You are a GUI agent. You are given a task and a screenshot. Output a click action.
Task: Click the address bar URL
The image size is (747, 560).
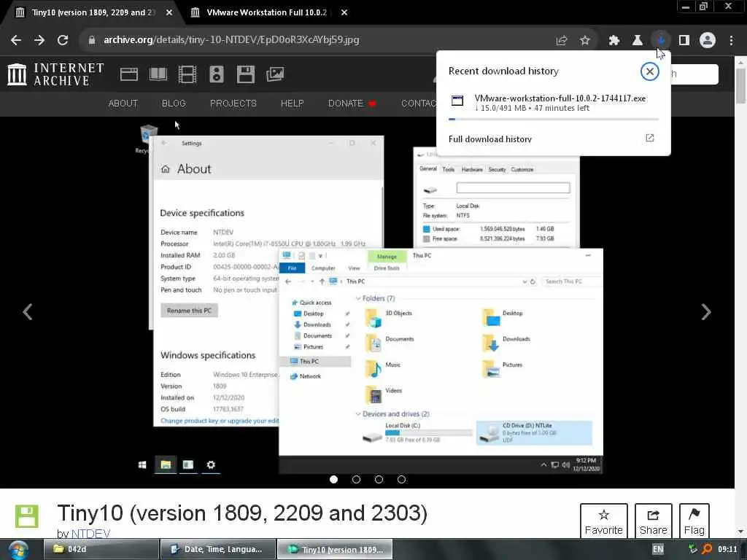[231, 40]
